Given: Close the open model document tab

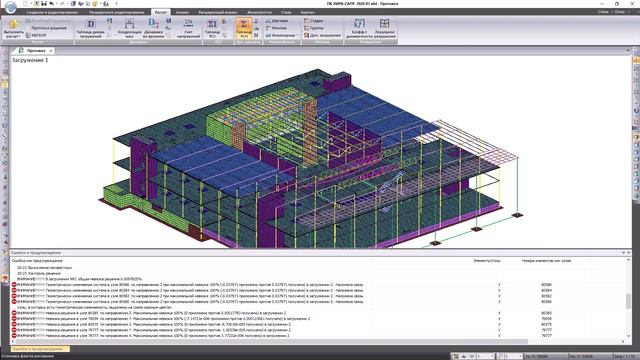Looking at the screenshot, I should [x=51, y=51].
